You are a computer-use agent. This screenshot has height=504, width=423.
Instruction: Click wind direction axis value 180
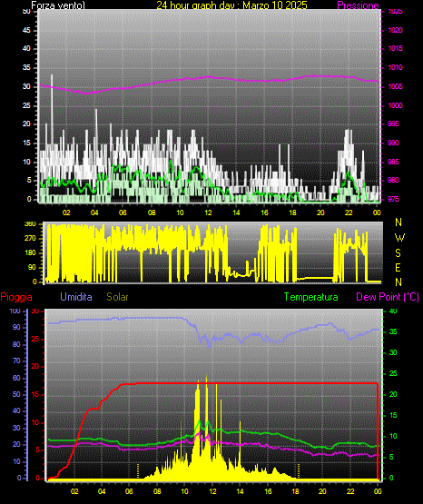tap(30, 253)
